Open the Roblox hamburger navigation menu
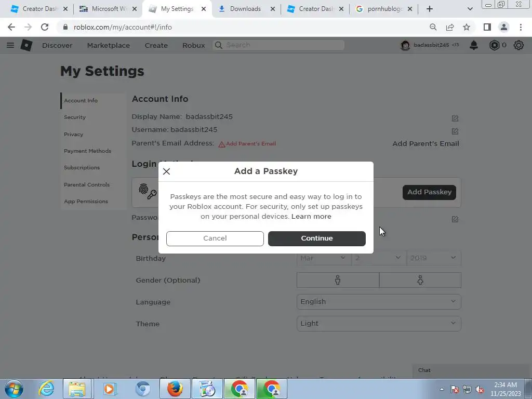Screen dimensions: 532x399 tap(10, 45)
